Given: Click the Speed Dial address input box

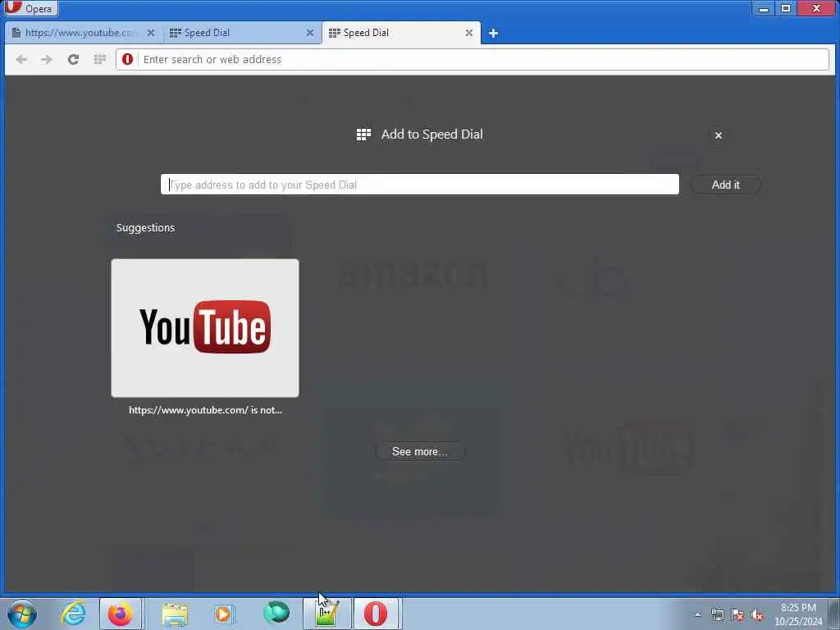Looking at the screenshot, I should [419, 185].
